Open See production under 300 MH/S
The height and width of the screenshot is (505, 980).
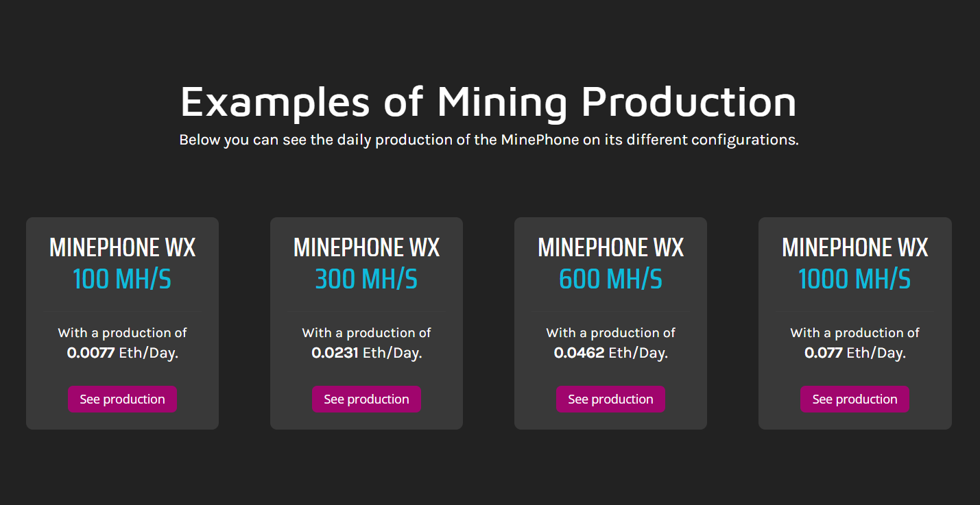click(x=366, y=399)
